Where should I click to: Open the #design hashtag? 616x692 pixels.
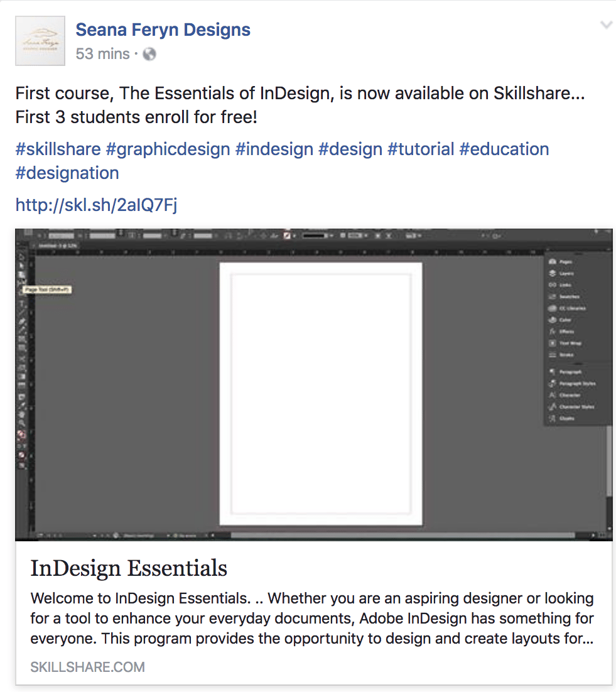[350, 149]
